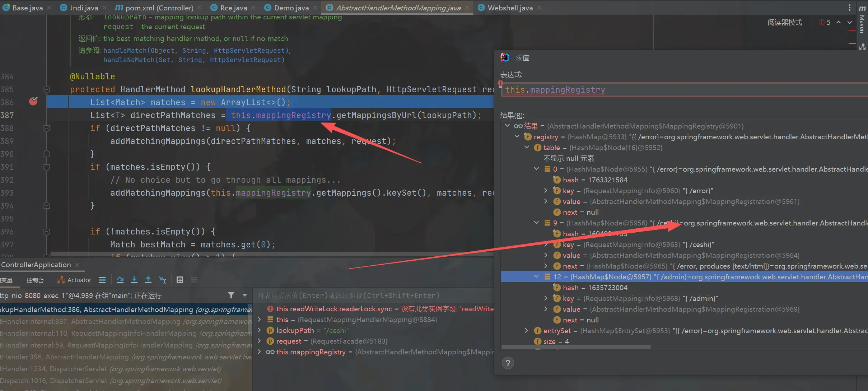Viewport: 868px width, 391px height.
Task: Click the thread filter funnel icon
Action: point(231,295)
